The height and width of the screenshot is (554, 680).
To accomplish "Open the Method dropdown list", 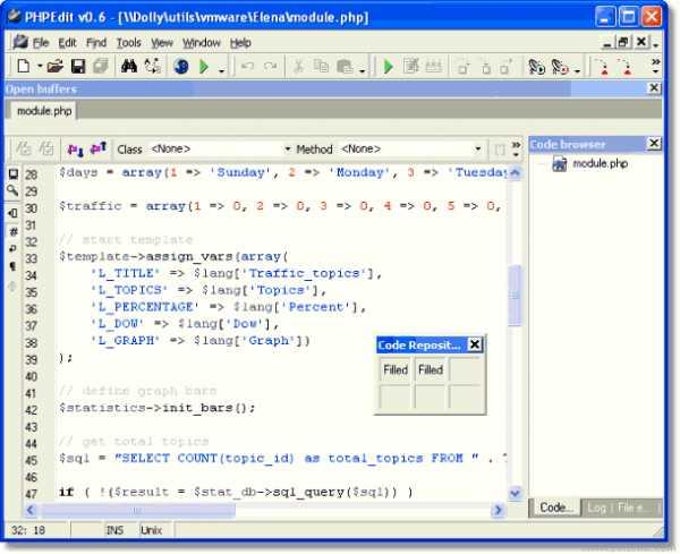I will point(477,149).
